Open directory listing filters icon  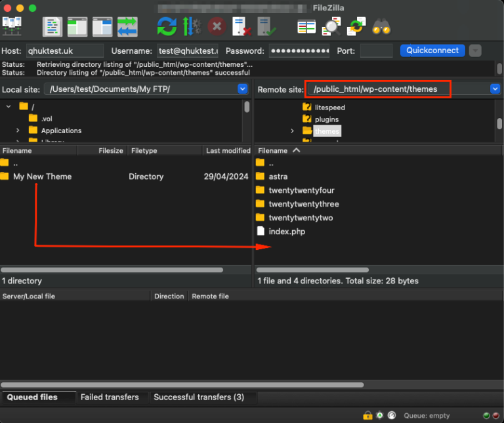(x=306, y=27)
